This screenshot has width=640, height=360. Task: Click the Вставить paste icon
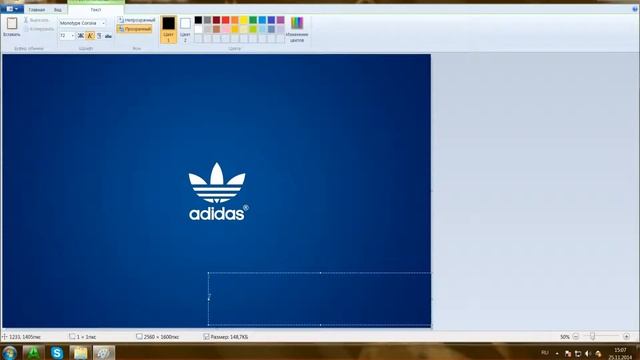click(x=12, y=24)
